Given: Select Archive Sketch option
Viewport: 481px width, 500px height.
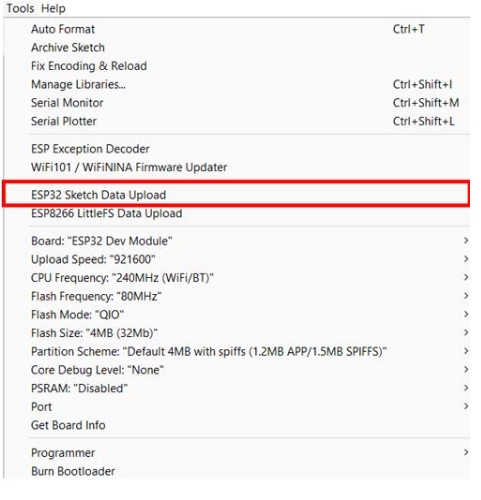Looking at the screenshot, I should 236,48.
